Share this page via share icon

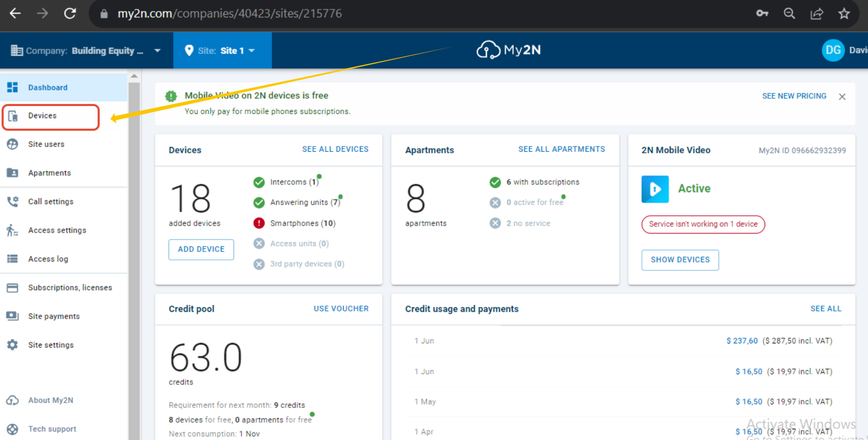click(x=817, y=14)
